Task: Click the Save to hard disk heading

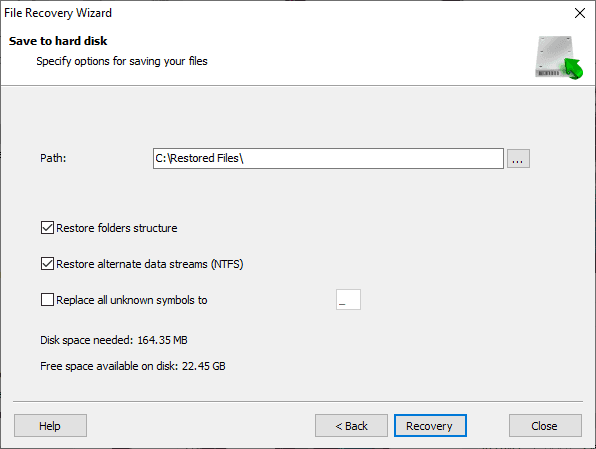Action: coord(58,41)
